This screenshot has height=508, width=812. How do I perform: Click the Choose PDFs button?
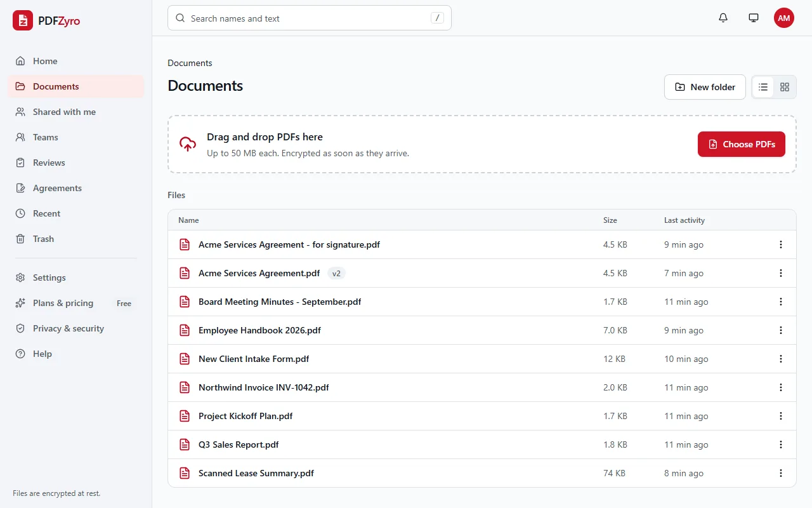pyautogui.click(x=742, y=144)
